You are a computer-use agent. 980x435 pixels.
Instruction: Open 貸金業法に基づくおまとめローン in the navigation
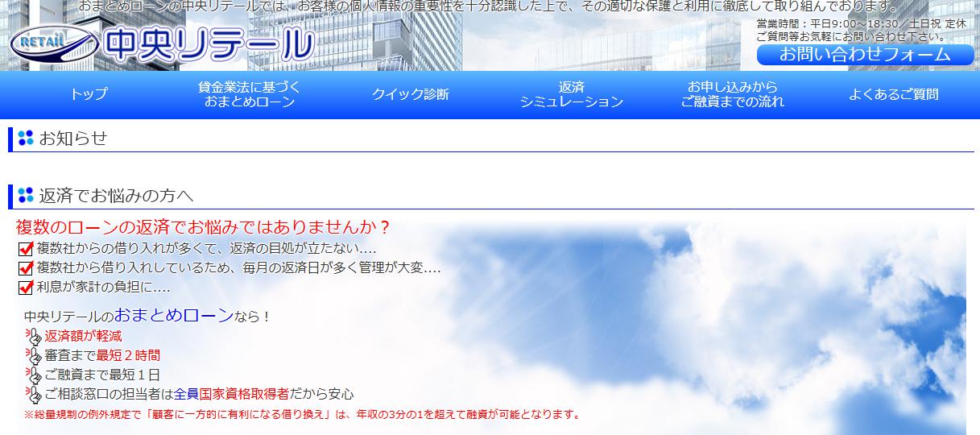tap(250, 94)
